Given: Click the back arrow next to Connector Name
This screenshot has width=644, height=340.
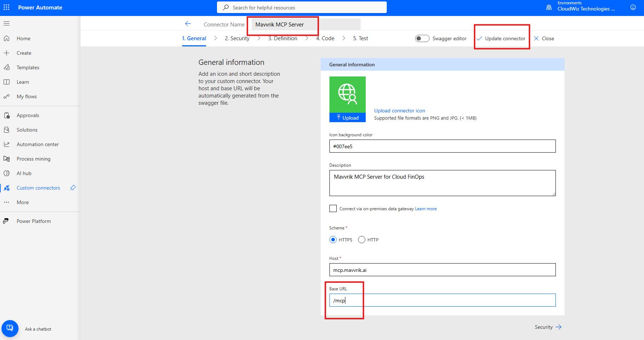Looking at the screenshot, I should coord(188,24).
